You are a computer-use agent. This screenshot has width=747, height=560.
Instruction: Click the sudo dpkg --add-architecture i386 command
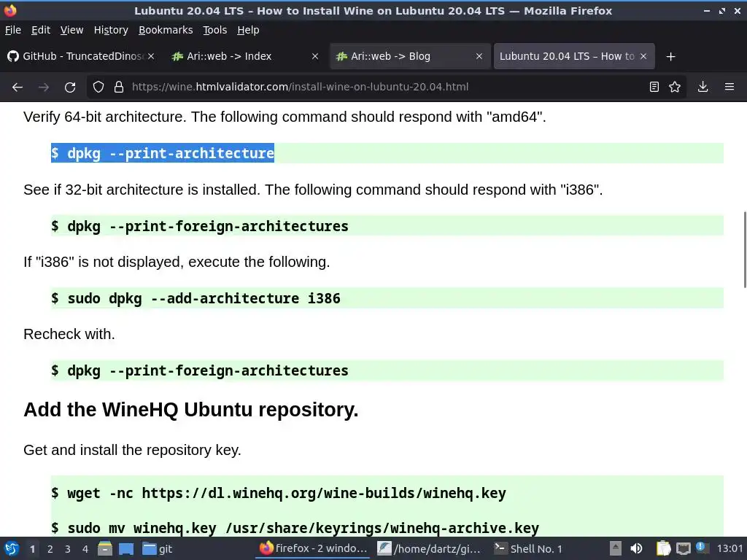pyautogui.click(x=196, y=298)
